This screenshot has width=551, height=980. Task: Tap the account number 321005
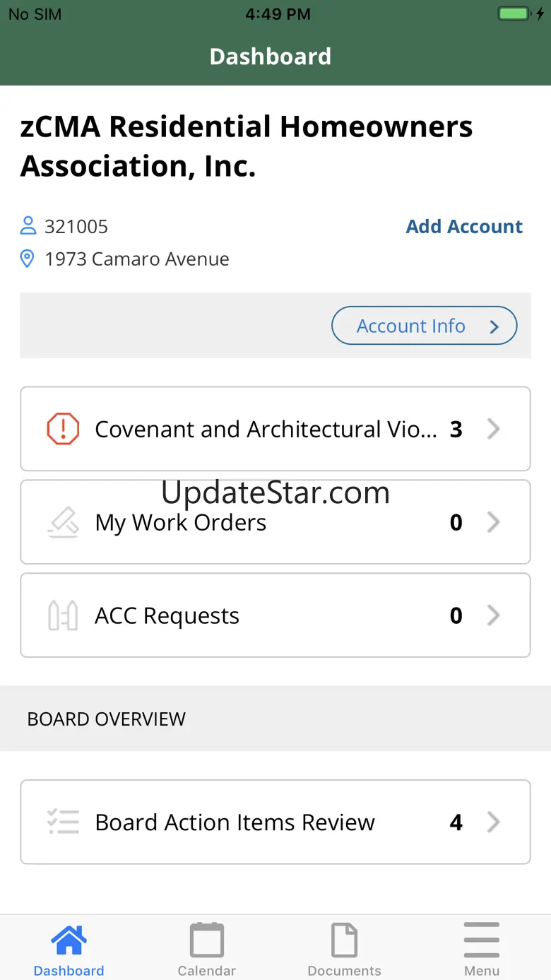[x=76, y=227]
